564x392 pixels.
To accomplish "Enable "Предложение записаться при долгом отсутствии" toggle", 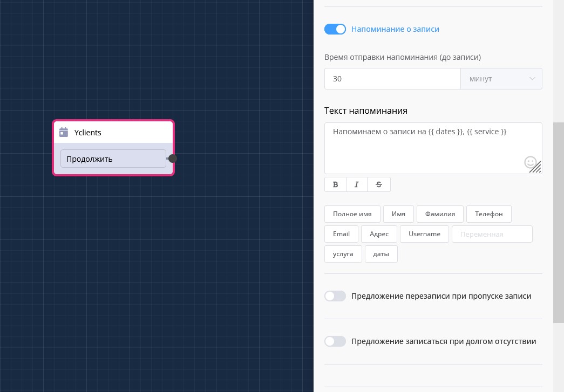I will pos(335,341).
